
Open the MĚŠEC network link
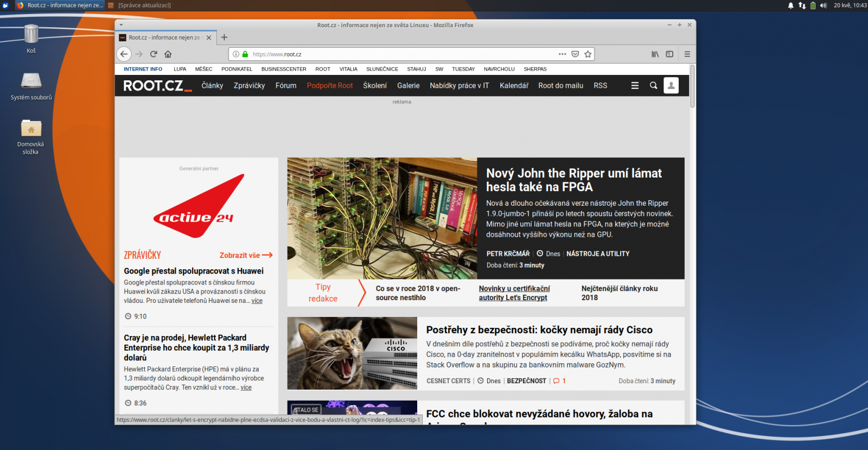coord(204,69)
